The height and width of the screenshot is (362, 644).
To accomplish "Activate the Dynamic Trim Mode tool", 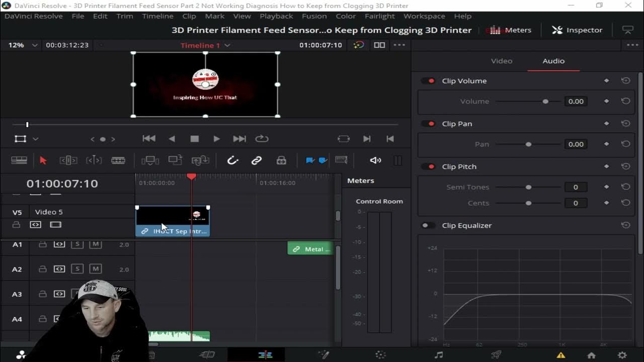I will tap(94, 160).
